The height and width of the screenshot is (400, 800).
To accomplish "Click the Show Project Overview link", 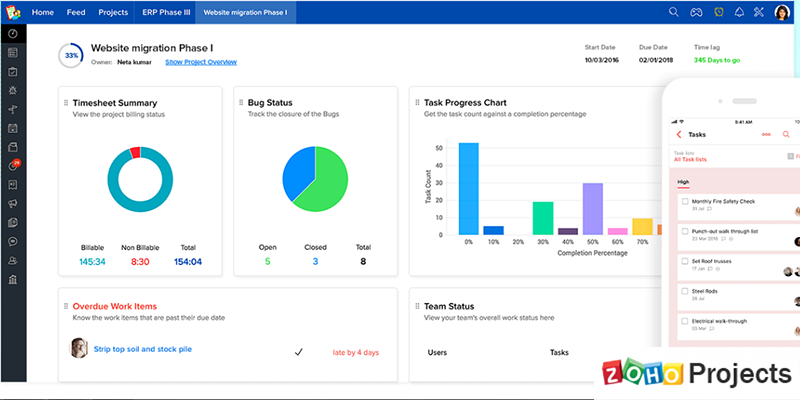I will click(x=201, y=62).
